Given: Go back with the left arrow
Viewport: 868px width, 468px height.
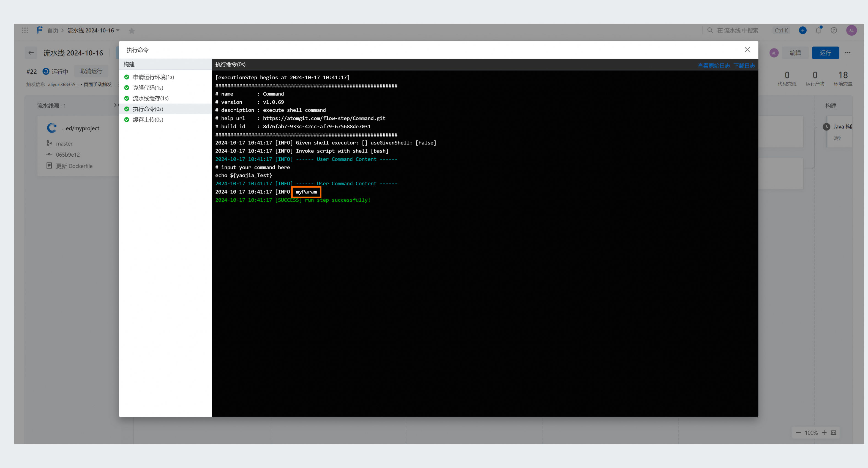Looking at the screenshot, I should (31, 53).
